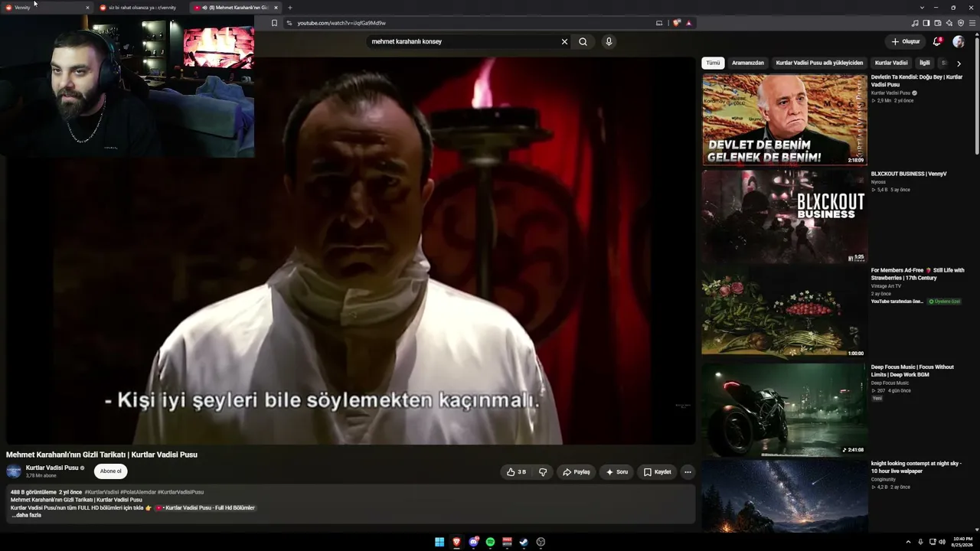Click the Kaydet save button
Screen dimensions: 980x551
[x=657, y=472]
